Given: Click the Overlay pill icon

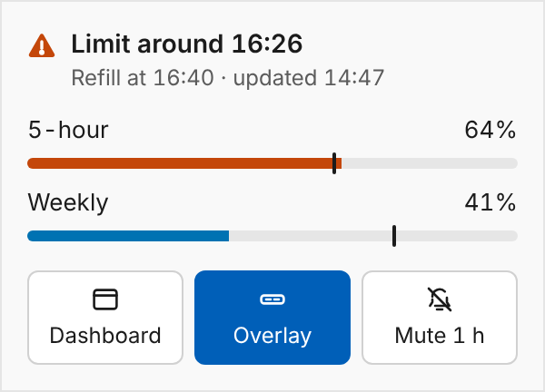Looking at the screenshot, I should coord(272,299).
